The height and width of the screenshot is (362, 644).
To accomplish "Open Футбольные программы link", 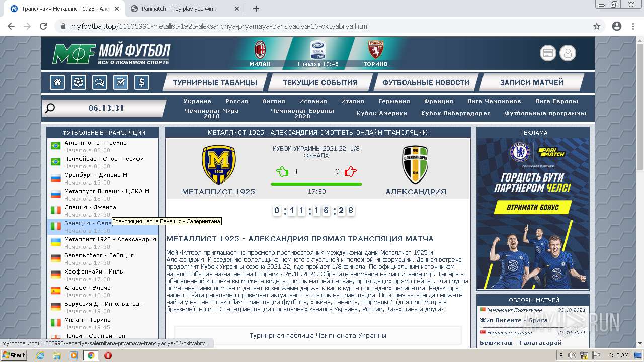I will click(545, 113).
